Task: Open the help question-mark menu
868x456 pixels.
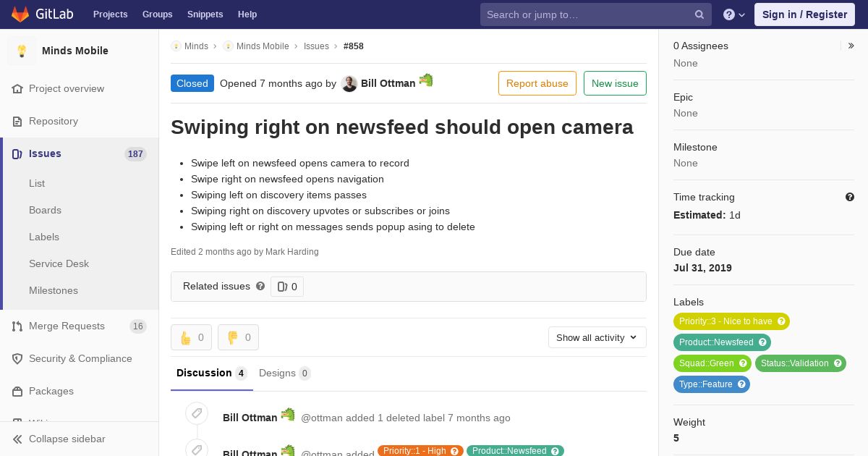Action: 734,14
